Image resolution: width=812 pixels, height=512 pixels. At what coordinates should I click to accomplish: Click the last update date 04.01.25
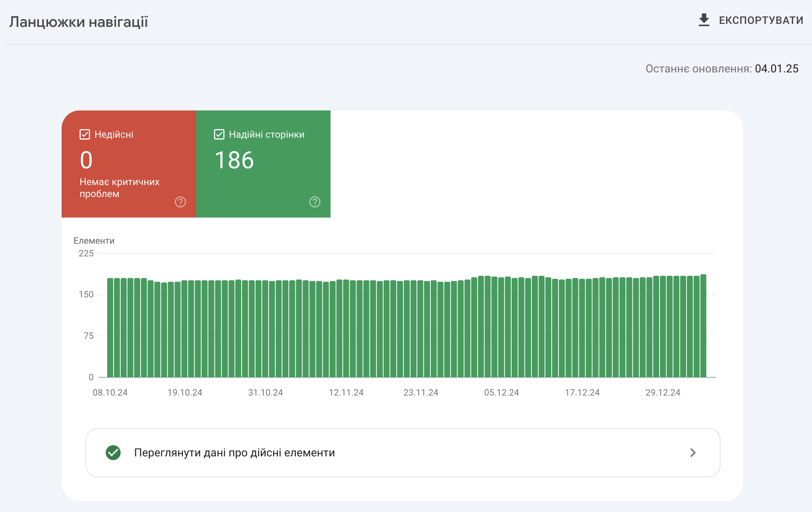pyautogui.click(x=777, y=69)
